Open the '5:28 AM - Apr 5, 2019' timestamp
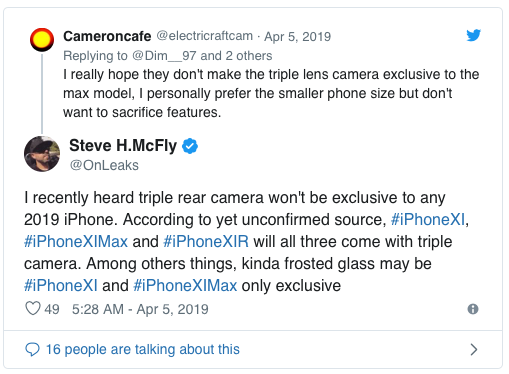Image resolution: width=509 pixels, height=374 pixels. (140, 309)
